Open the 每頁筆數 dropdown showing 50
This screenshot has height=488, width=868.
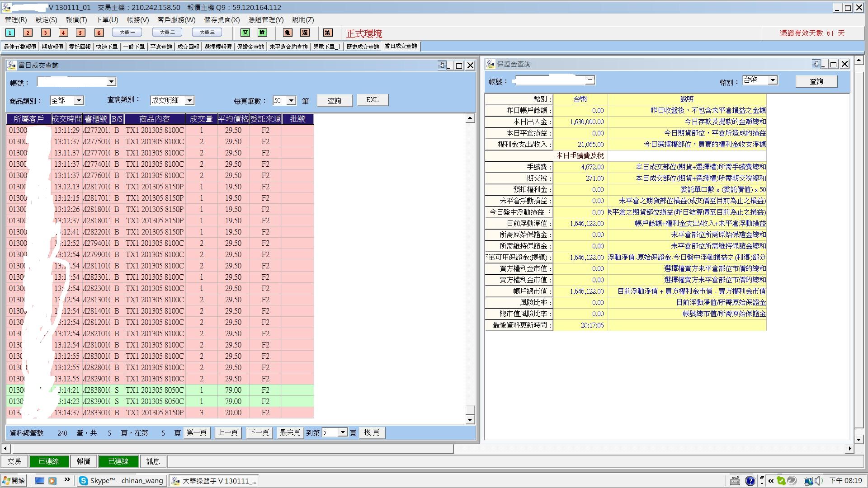pyautogui.click(x=291, y=100)
